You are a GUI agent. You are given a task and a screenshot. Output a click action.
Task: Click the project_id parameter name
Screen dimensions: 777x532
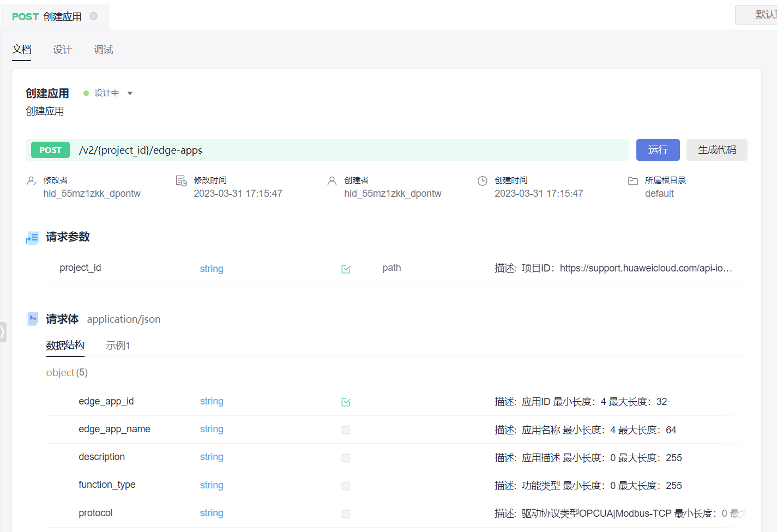pyautogui.click(x=80, y=268)
